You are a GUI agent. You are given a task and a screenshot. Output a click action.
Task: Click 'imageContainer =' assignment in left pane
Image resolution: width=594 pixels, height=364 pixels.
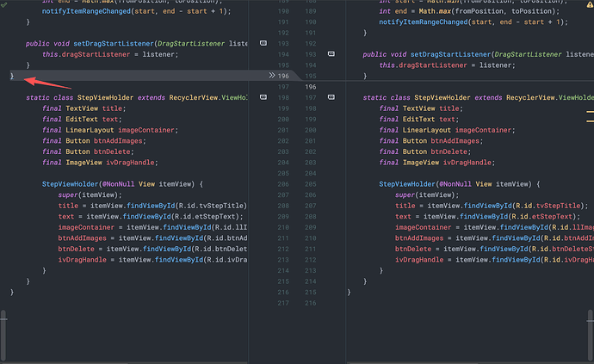click(x=90, y=227)
